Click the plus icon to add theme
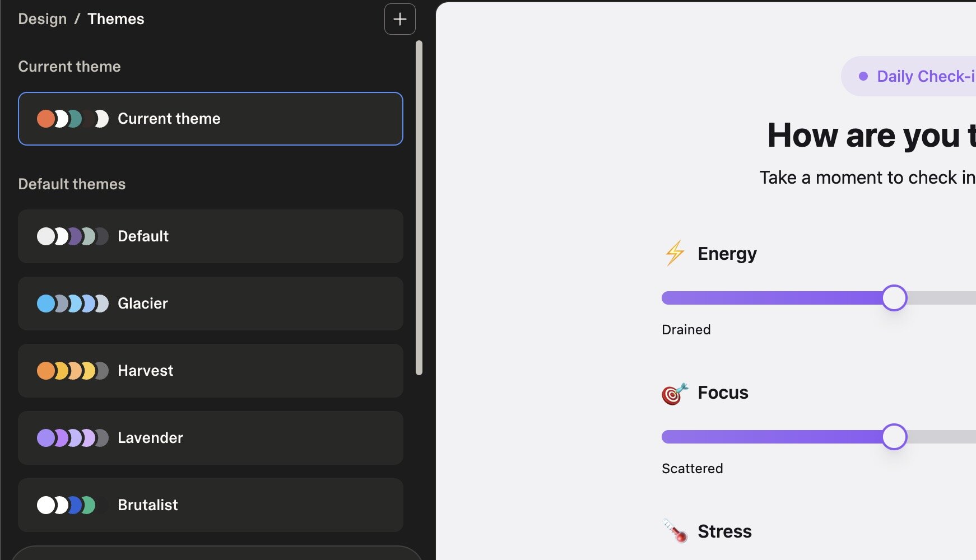 [x=399, y=19]
